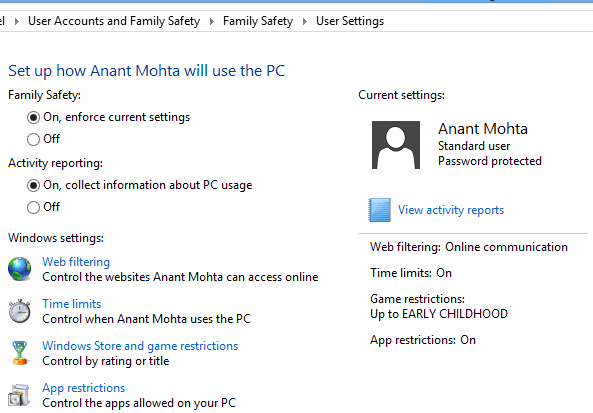The width and height of the screenshot is (593, 413).
Task: Select Family Safety 'On, enforce current settings'
Action: (x=33, y=118)
